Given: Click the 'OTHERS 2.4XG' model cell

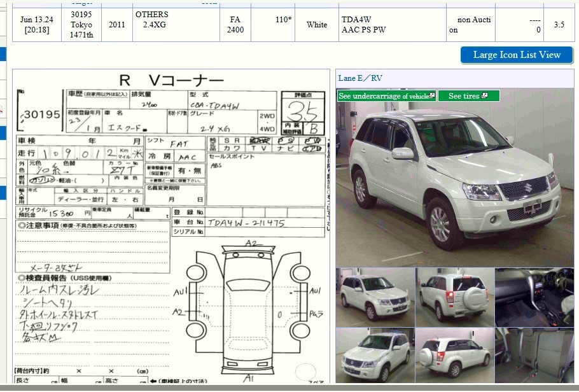Looking at the screenshot, I should (x=176, y=25).
